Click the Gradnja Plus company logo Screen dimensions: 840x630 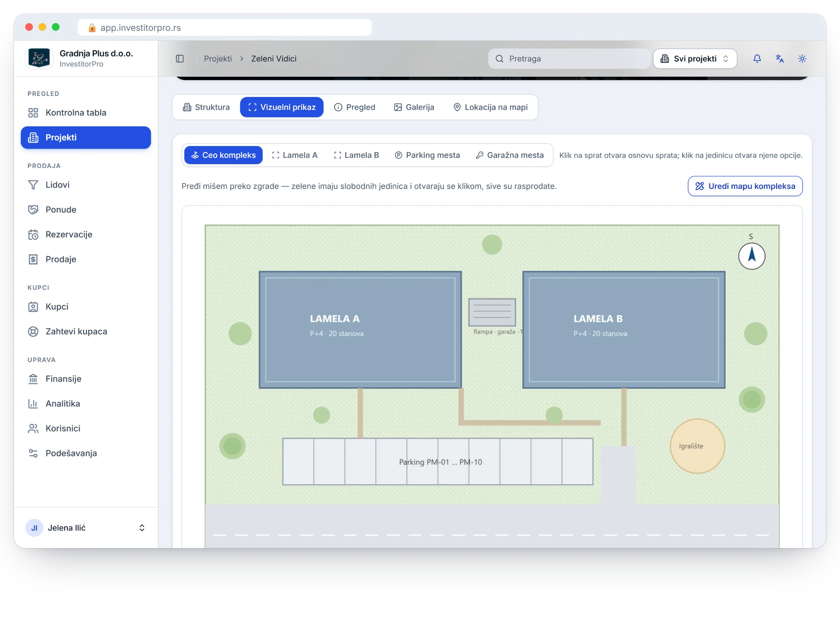coord(39,58)
